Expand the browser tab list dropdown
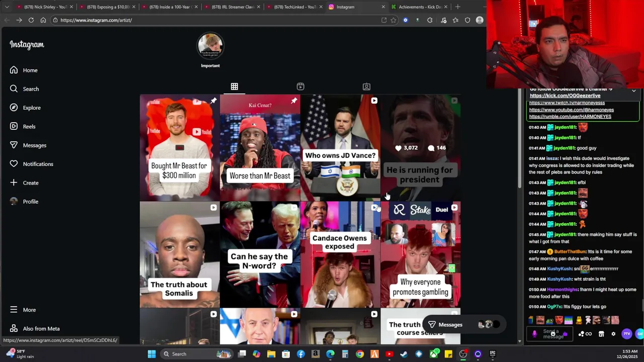The height and width of the screenshot is (362, 644). (7, 7)
